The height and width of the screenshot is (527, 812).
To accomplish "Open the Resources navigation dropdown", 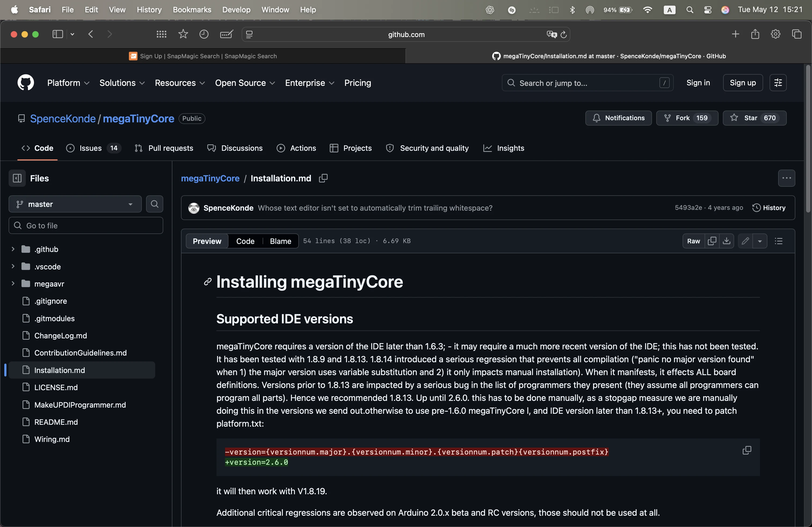I will [x=180, y=83].
